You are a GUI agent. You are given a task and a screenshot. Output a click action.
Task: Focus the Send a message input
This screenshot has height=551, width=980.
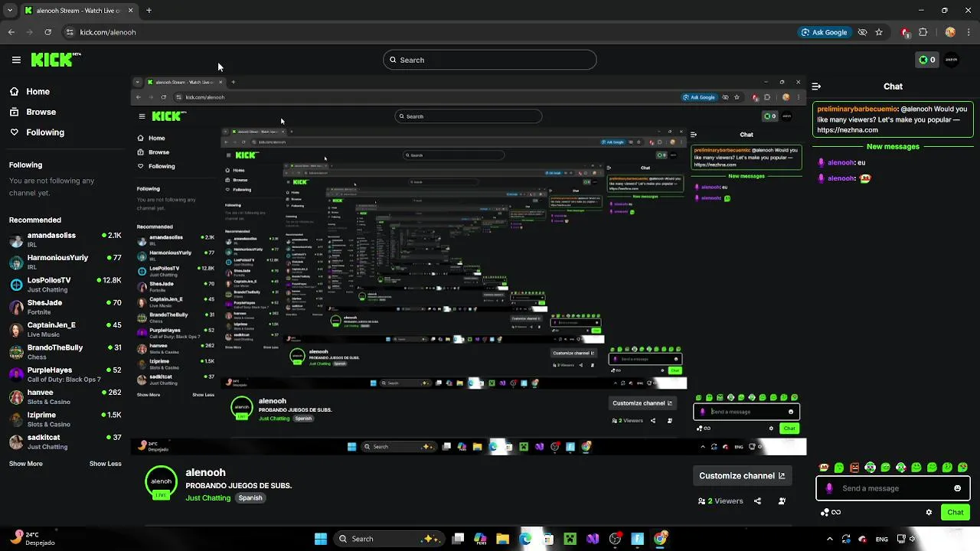pyautogui.click(x=893, y=488)
